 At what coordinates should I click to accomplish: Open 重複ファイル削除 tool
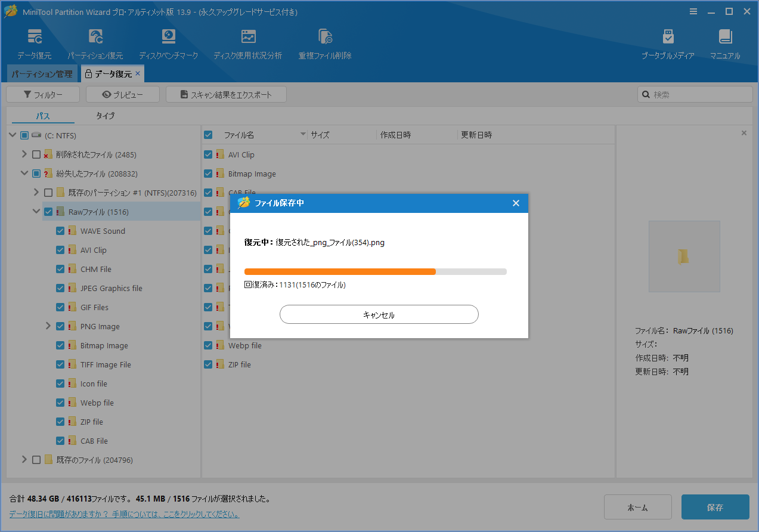[x=325, y=37]
